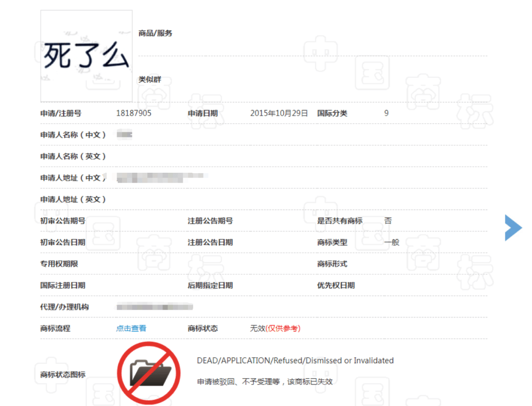Viewport: 532px width, 406px height.
Task: Click the 商标类型 value 一般
Action: [x=391, y=242]
